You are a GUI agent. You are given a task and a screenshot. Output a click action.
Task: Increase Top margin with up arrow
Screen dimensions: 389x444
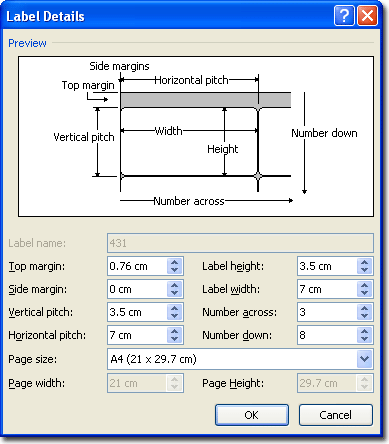coord(174,262)
